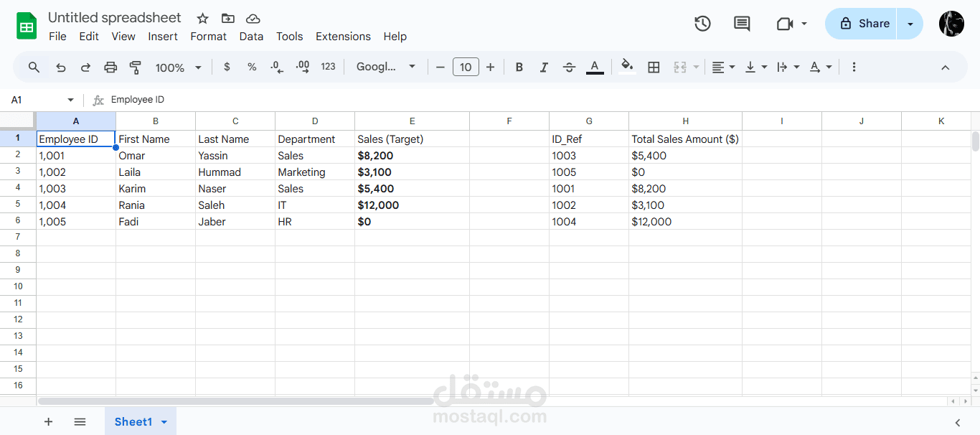Click the move to folder icon
Image resolution: width=980 pixels, height=435 pixels.
click(228, 19)
